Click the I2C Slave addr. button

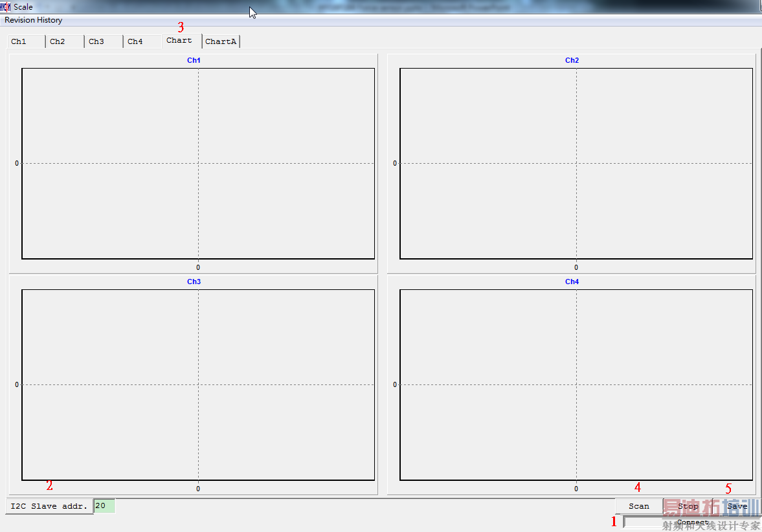tap(49, 505)
